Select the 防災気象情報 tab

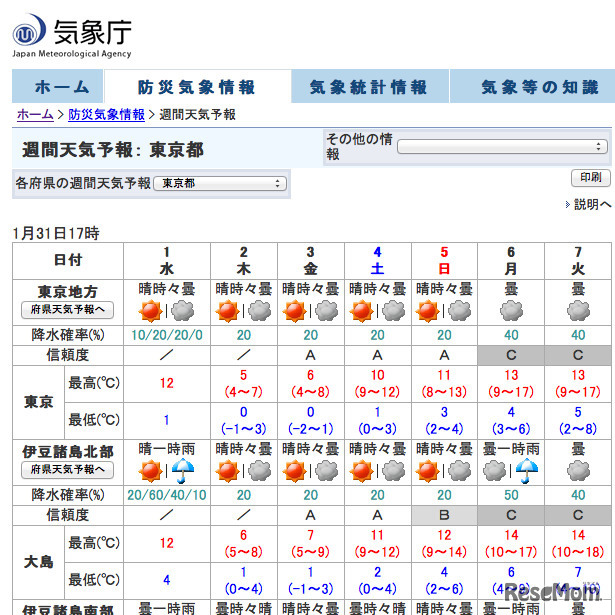[x=197, y=86]
